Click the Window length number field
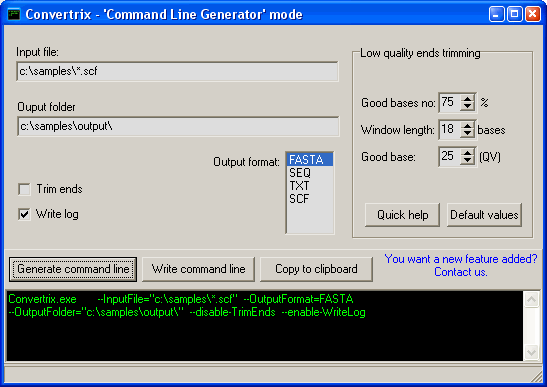The width and height of the screenshot is (547, 387). pyautogui.click(x=450, y=129)
